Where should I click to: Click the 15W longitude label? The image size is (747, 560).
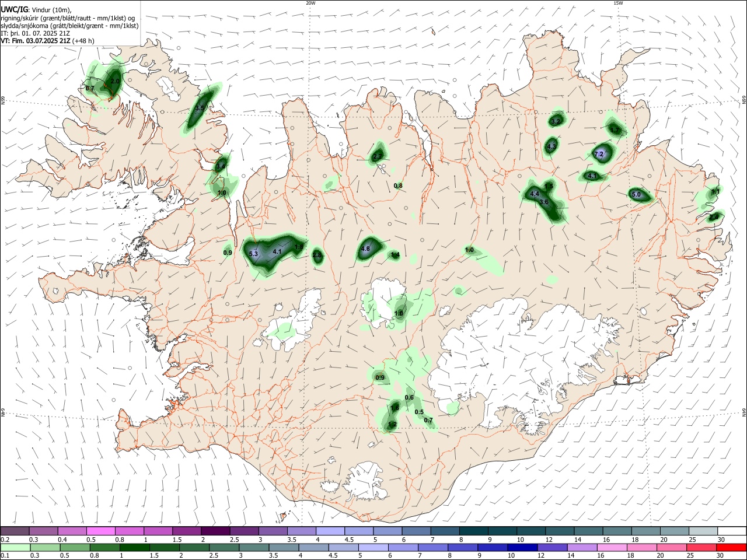click(x=617, y=3)
